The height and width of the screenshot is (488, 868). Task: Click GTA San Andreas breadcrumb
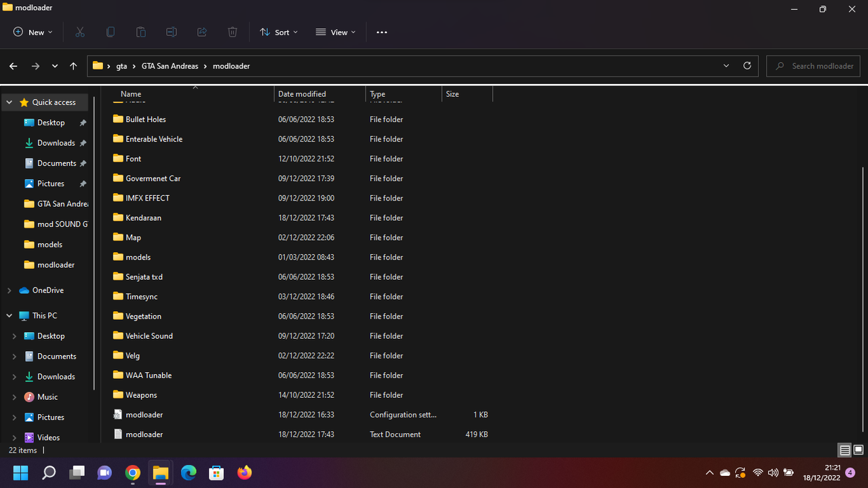point(170,66)
